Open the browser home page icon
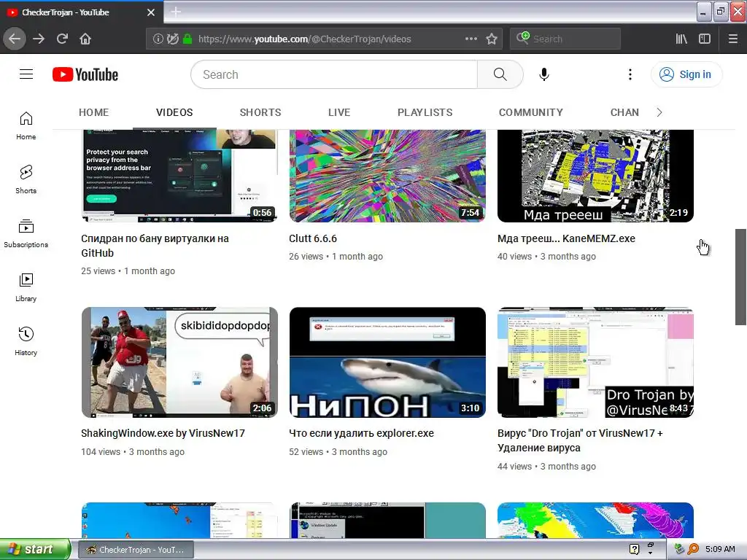Image resolution: width=747 pixels, height=560 pixels. click(x=85, y=39)
